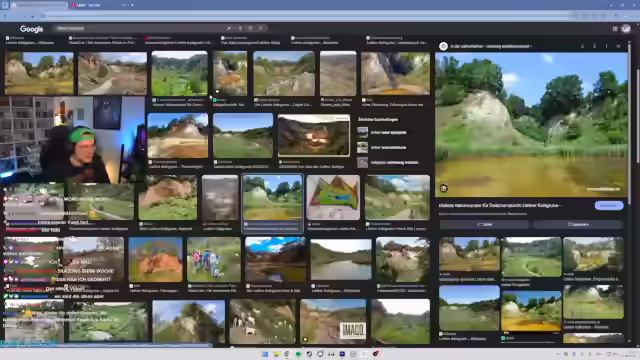This screenshot has width=640, height=360.
Task: Click inside the Google search input field
Action: (139, 28)
